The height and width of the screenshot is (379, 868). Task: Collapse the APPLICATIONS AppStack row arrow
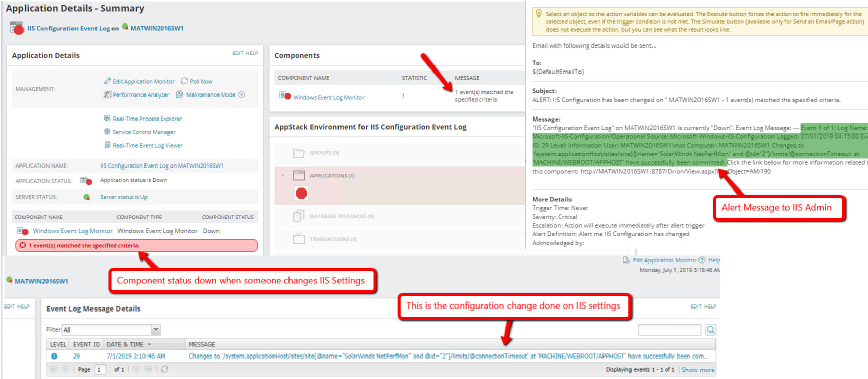click(x=283, y=176)
